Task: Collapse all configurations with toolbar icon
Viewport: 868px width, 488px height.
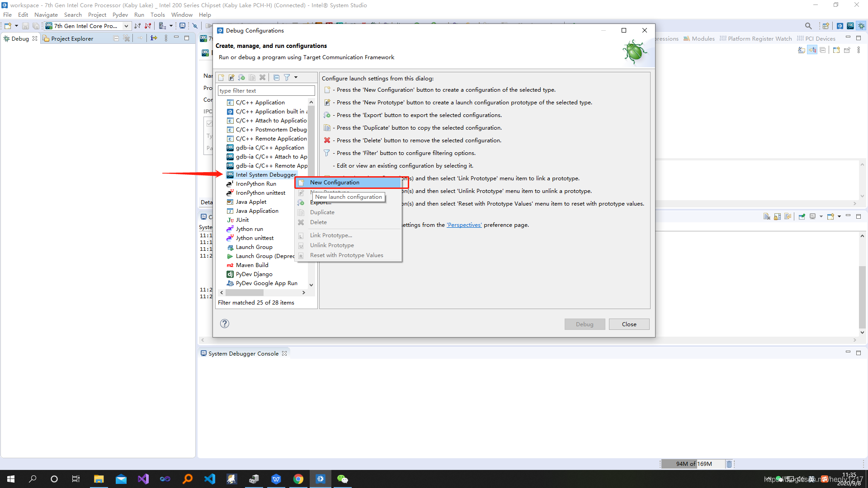Action: 276,78
